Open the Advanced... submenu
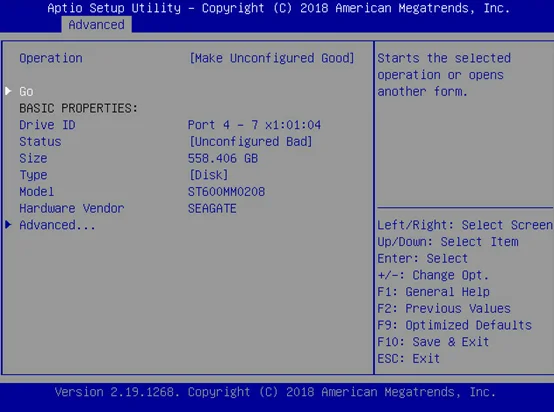The width and height of the screenshot is (554, 412). pos(57,225)
